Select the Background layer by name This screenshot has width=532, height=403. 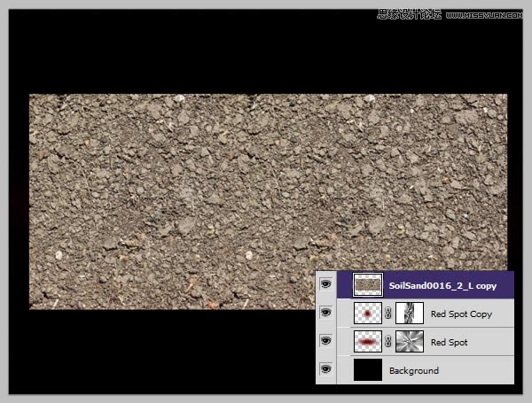[x=413, y=370]
